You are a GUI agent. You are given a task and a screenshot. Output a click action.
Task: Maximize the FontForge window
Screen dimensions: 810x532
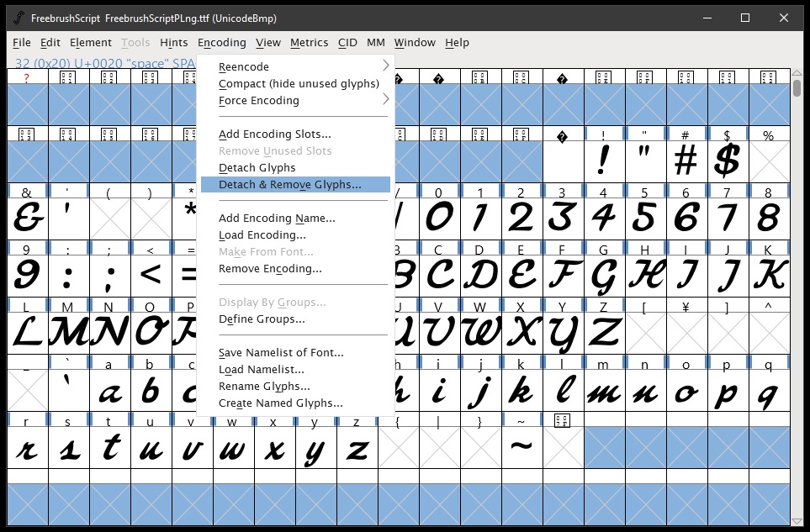(745, 18)
